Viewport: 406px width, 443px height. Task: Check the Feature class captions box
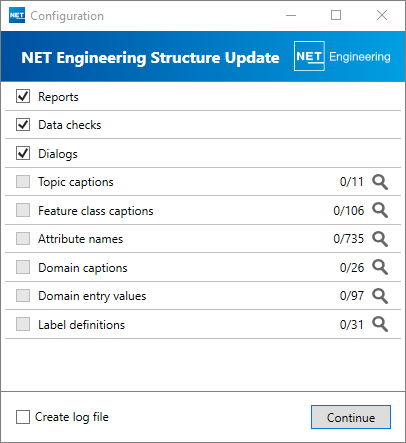pos(23,210)
